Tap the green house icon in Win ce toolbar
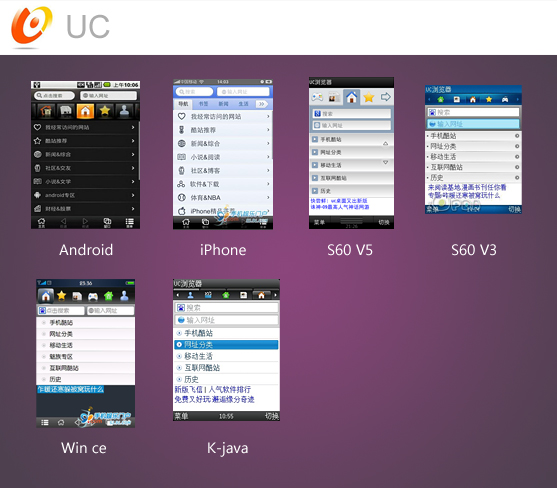Viewport: 557px width, 488px height. coord(108,295)
